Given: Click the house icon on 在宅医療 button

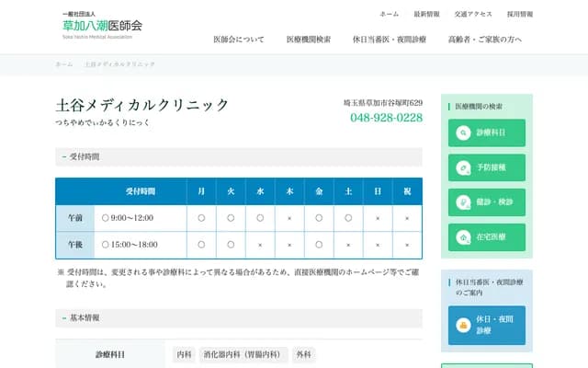Looking at the screenshot, I should (x=463, y=237).
